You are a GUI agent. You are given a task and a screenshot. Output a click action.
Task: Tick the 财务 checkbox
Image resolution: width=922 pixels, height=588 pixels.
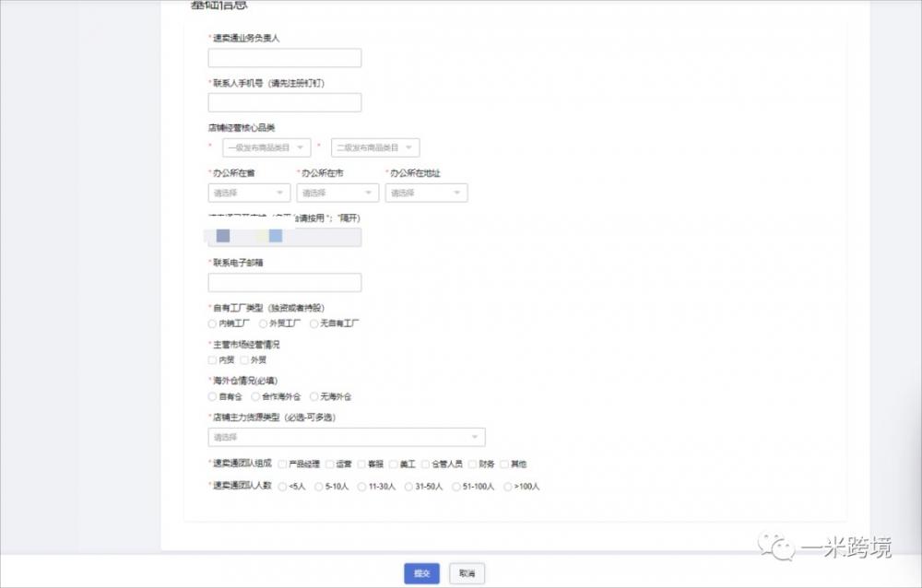pyautogui.click(x=473, y=465)
